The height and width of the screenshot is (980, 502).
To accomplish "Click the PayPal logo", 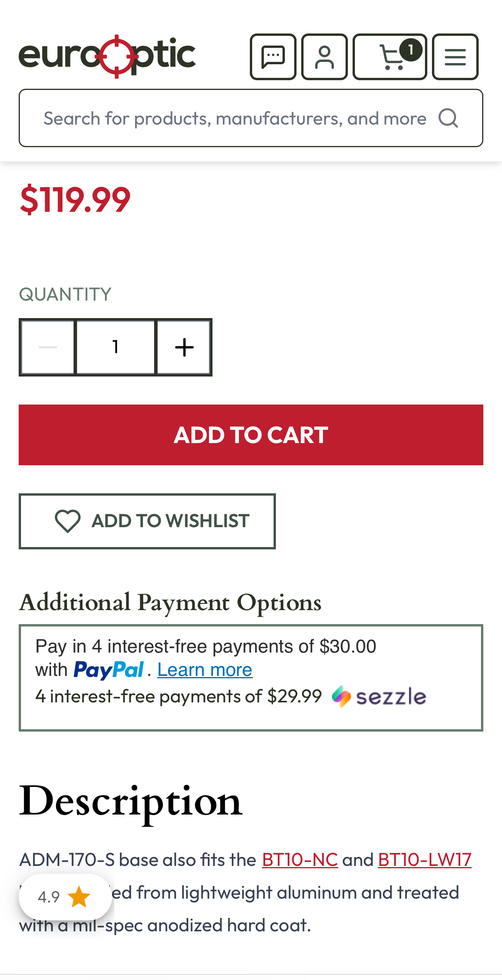I will 109,670.
